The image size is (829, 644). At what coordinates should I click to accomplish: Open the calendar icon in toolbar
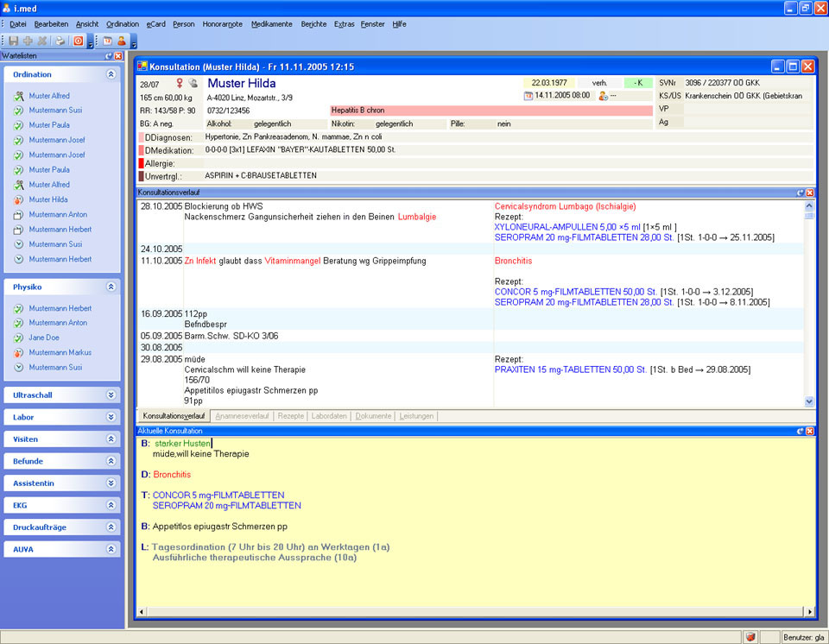[108, 41]
